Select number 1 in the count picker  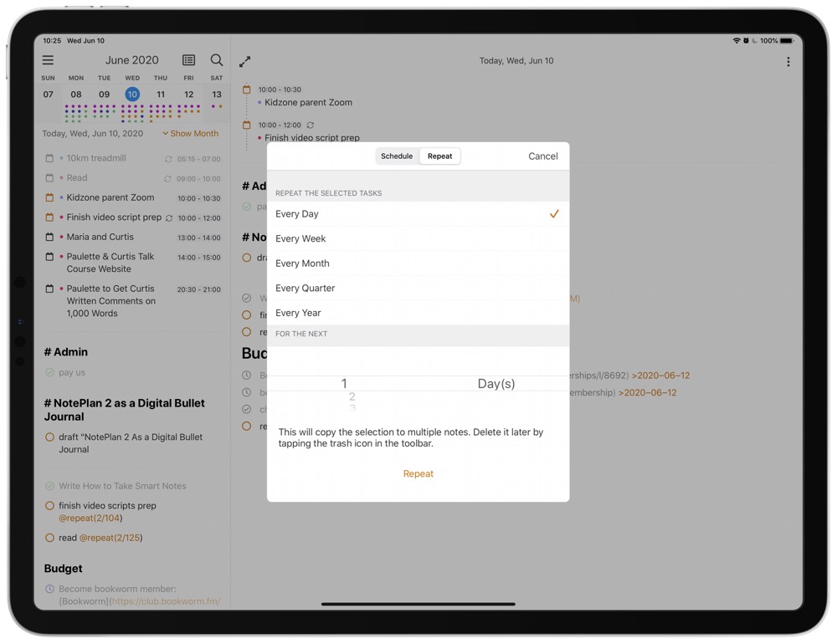click(344, 384)
